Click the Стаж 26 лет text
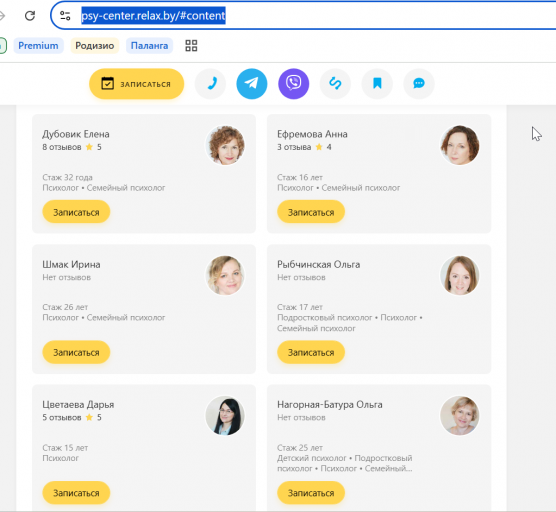Screen dimensions: 556x512 coord(65,307)
